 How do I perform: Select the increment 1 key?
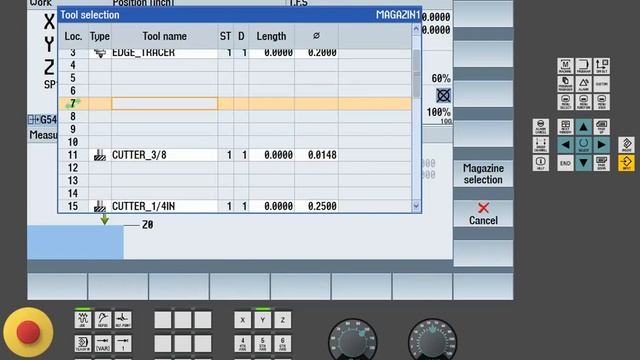tap(123, 344)
